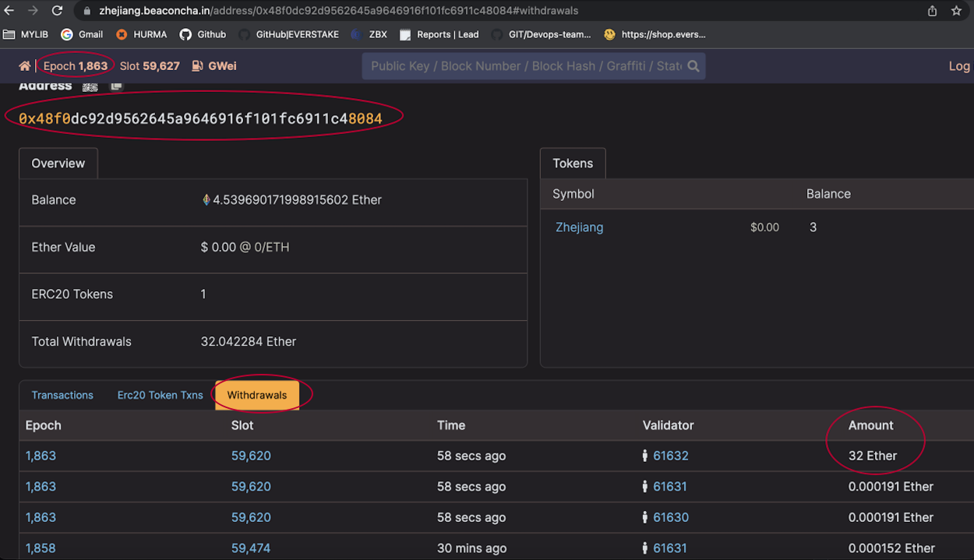Click validator icon beside 61632
Image resolution: width=974 pixels, height=560 pixels.
tap(645, 456)
